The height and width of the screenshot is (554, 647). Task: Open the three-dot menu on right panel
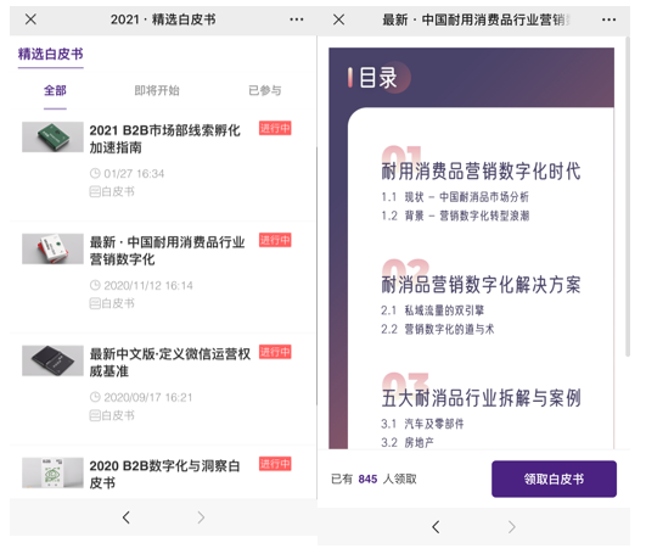608,20
